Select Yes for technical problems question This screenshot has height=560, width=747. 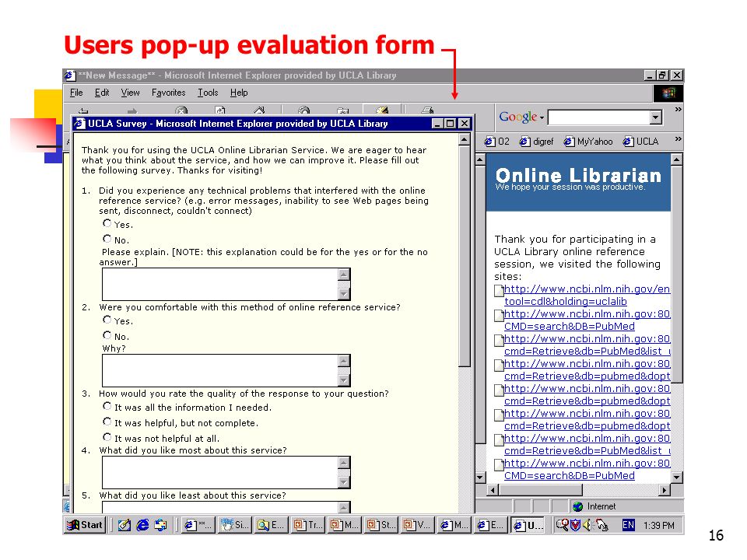[107, 223]
